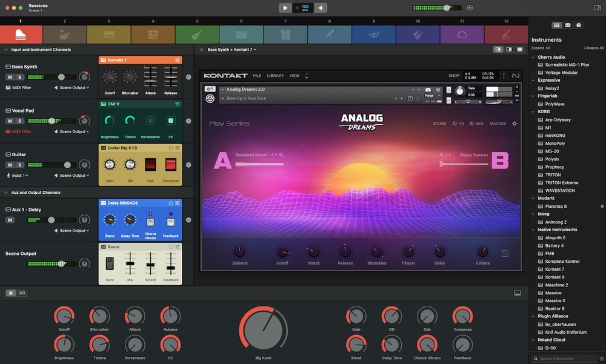This screenshot has height=364, width=606.
Task: Click the Kontakt snapshot camera icon
Action: point(428,90)
